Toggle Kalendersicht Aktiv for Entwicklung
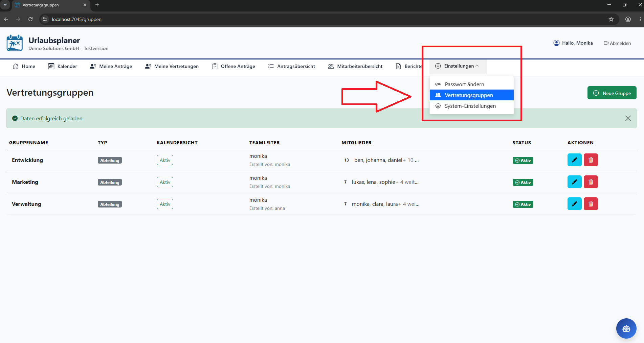Image resolution: width=644 pixels, height=343 pixels. click(165, 160)
